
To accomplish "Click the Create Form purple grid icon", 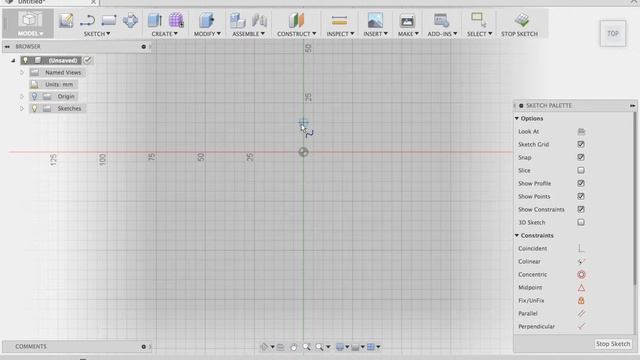I will click(x=176, y=20).
